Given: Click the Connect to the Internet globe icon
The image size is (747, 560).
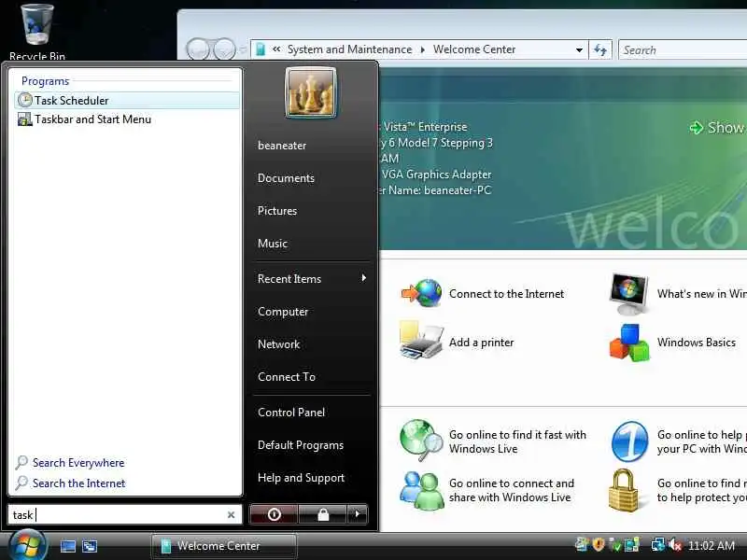Looking at the screenshot, I should click(x=422, y=293).
